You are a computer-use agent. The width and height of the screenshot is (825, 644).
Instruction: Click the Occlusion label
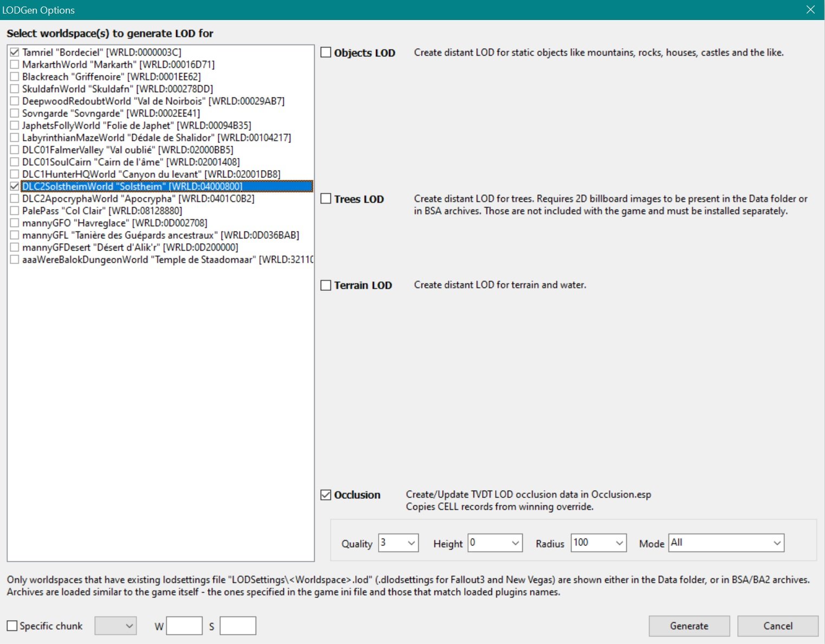(x=357, y=495)
